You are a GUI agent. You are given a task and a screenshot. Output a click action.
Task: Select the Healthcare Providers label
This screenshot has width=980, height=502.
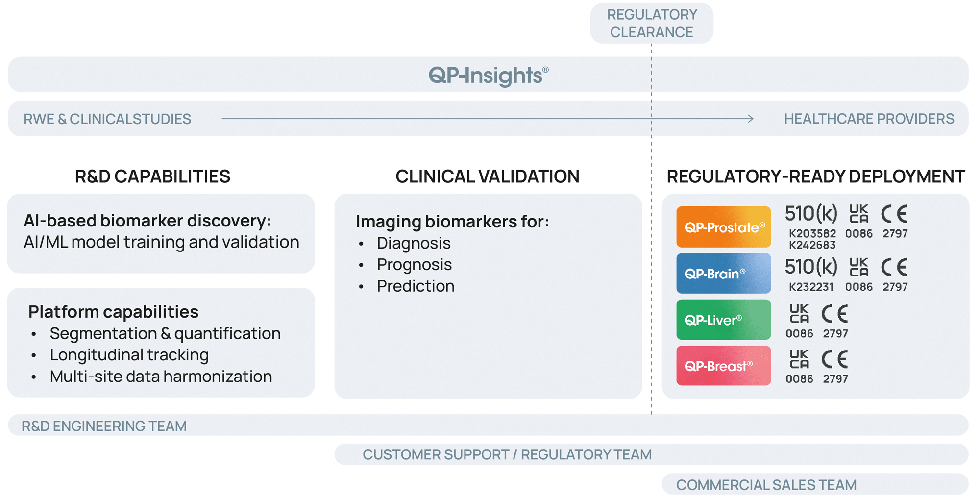point(869,119)
